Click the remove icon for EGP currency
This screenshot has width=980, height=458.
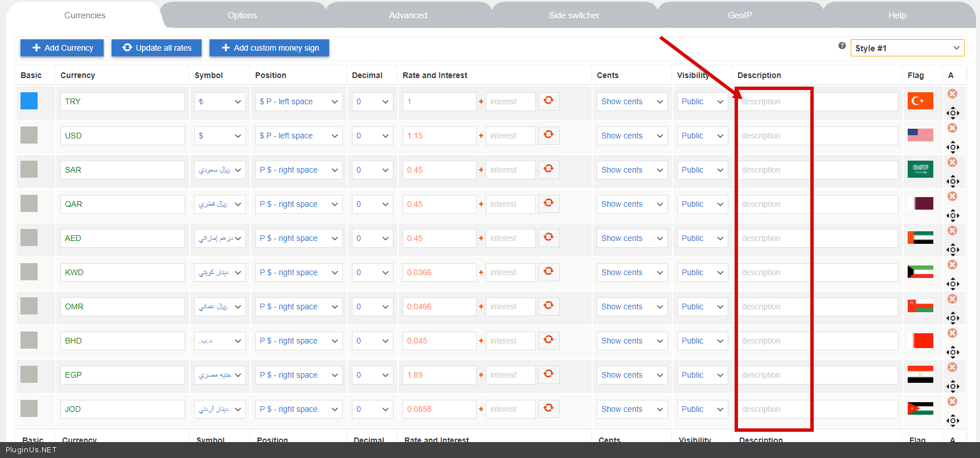(952, 367)
